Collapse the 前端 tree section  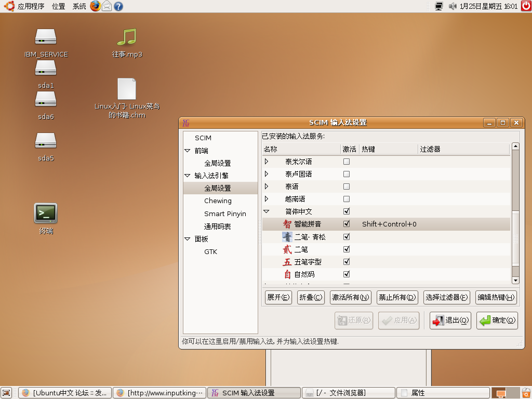[187, 150]
